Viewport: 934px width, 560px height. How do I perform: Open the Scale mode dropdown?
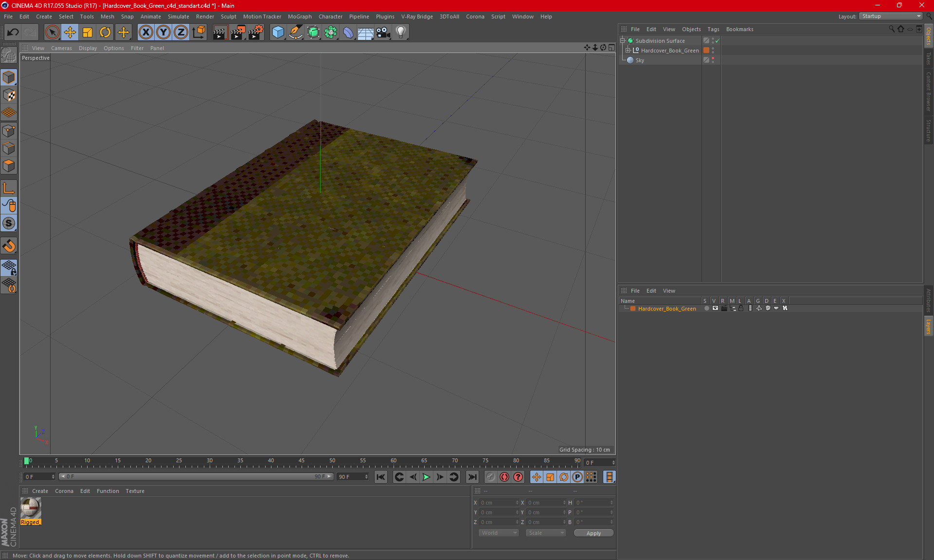[x=546, y=533]
